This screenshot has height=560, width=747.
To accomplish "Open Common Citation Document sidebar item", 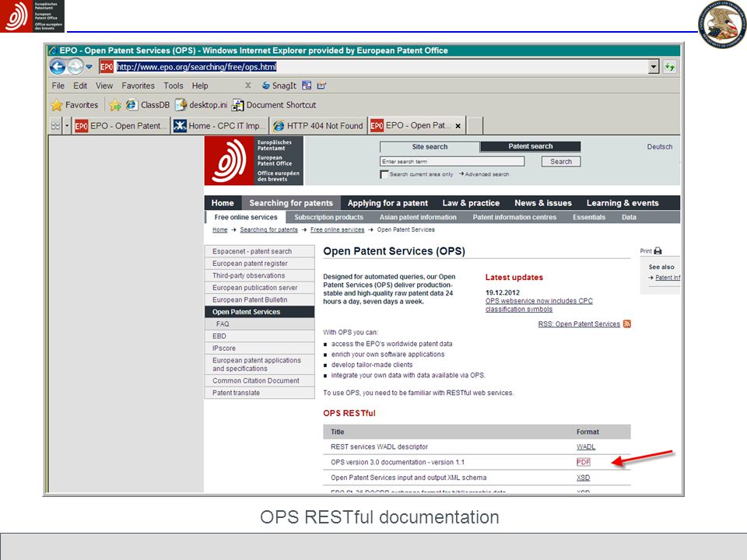I will (260, 380).
